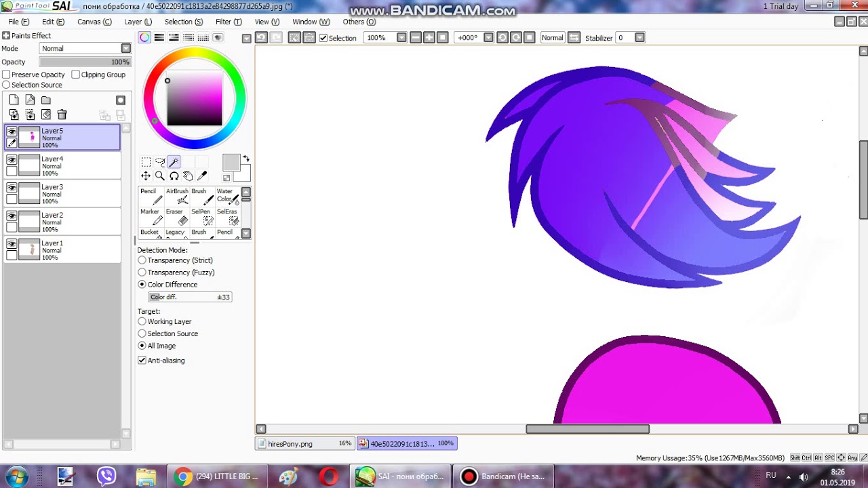Select the Magic Wand tool
The height and width of the screenshot is (488, 868).
(x=174, y=162)
